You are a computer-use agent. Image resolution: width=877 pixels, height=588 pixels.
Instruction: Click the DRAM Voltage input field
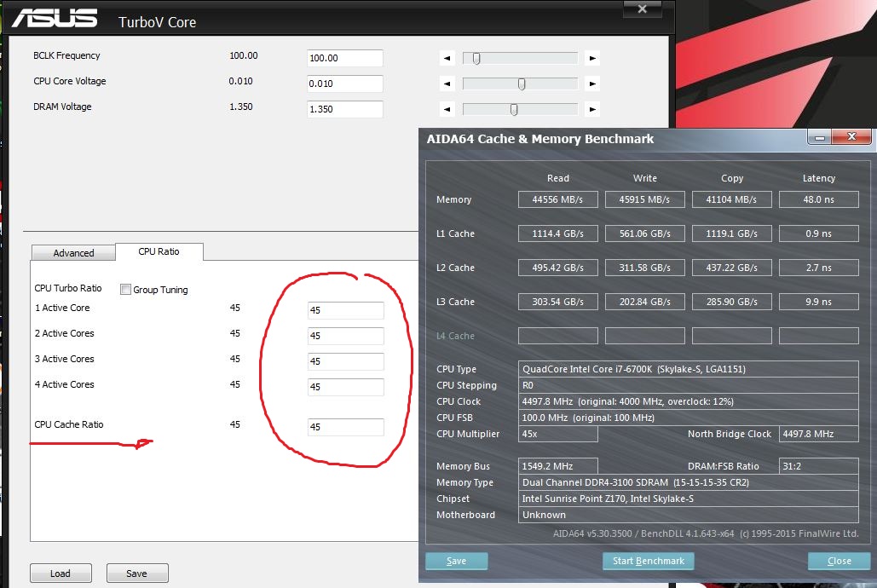click(345, 109)
